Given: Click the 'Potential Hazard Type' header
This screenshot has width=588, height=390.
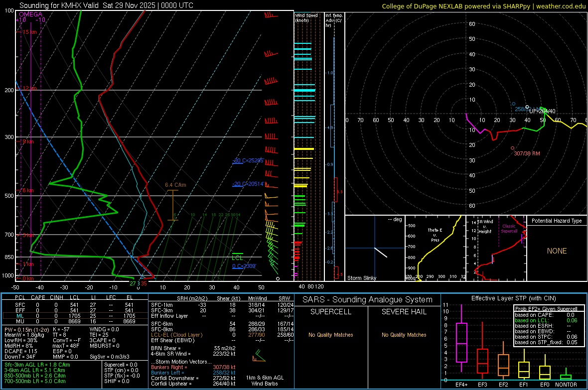Looking at the screenshot, I should [x=557, y=221].
